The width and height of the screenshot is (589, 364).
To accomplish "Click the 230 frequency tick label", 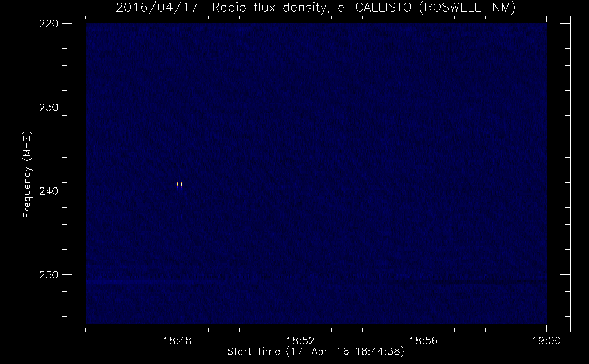I will pyautogui.click(x=48, y=107).
